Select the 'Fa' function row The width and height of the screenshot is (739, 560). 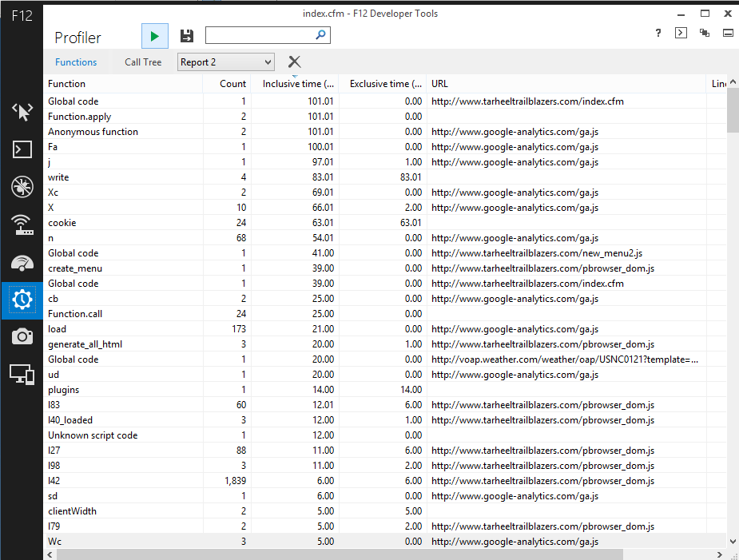coord(386,147)
